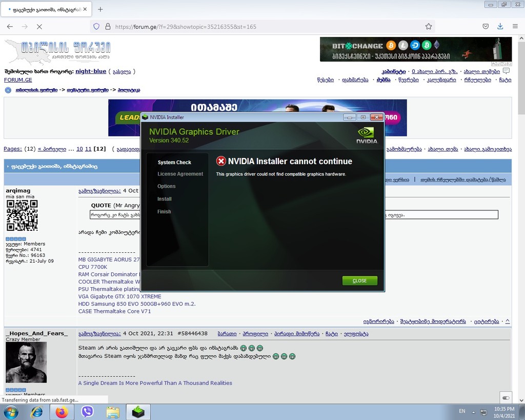The image size is (525, 420).
Task: Click the browser back arrow
Action: 10,27
